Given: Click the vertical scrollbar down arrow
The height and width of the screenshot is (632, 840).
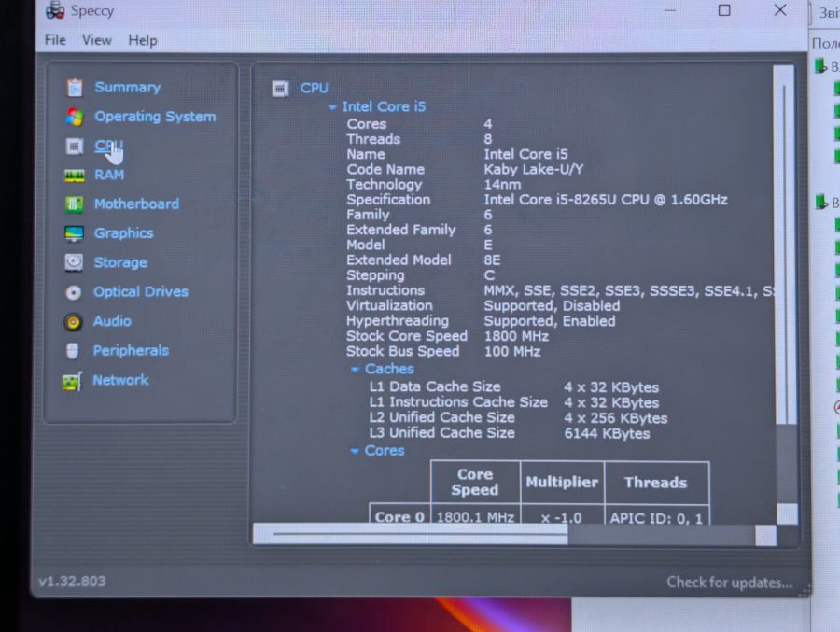Looking at the screenshot, I should coord(787,514).
